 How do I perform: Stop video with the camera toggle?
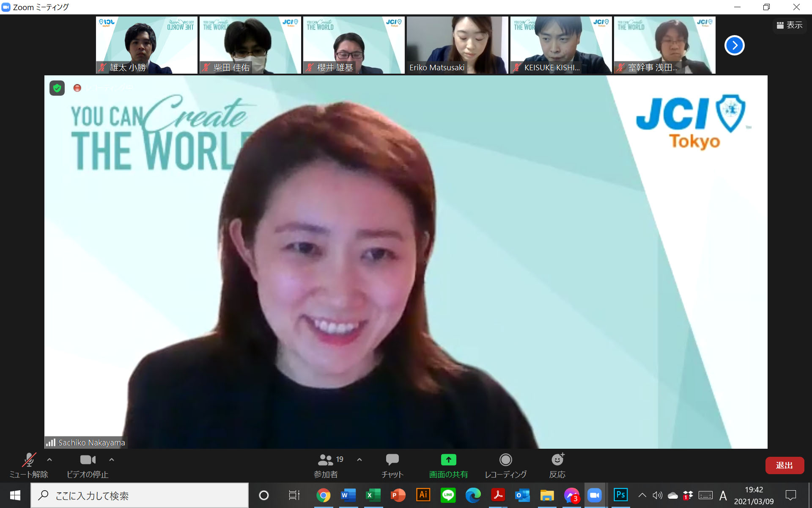pyautogui.click(x=88, y=460)
